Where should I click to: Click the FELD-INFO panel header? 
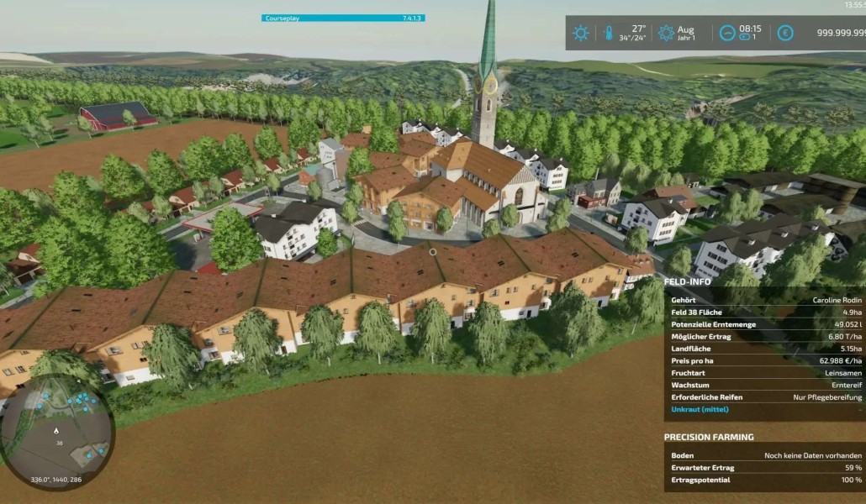pos(687,281)
